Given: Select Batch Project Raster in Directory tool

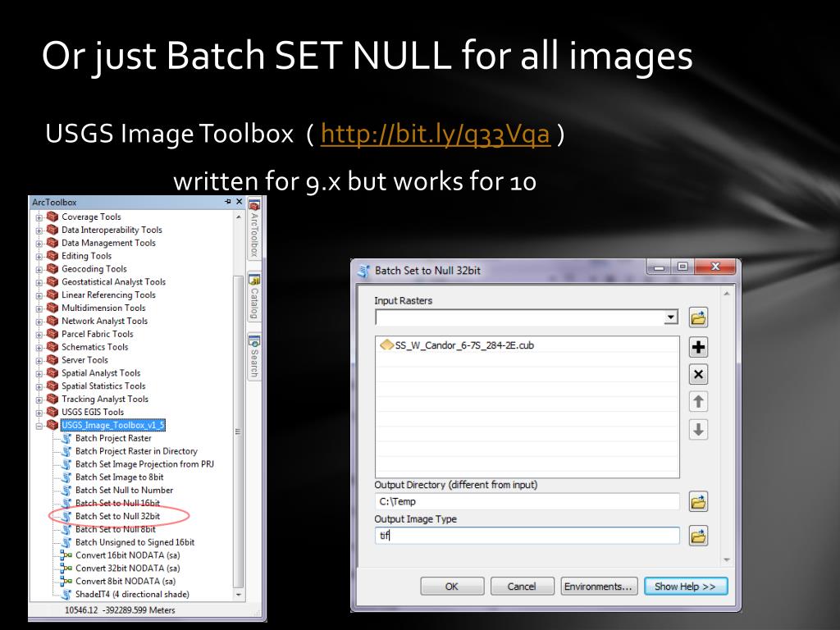Looking at the screenshot, I should pyautogui.click(x=136, y=451).
